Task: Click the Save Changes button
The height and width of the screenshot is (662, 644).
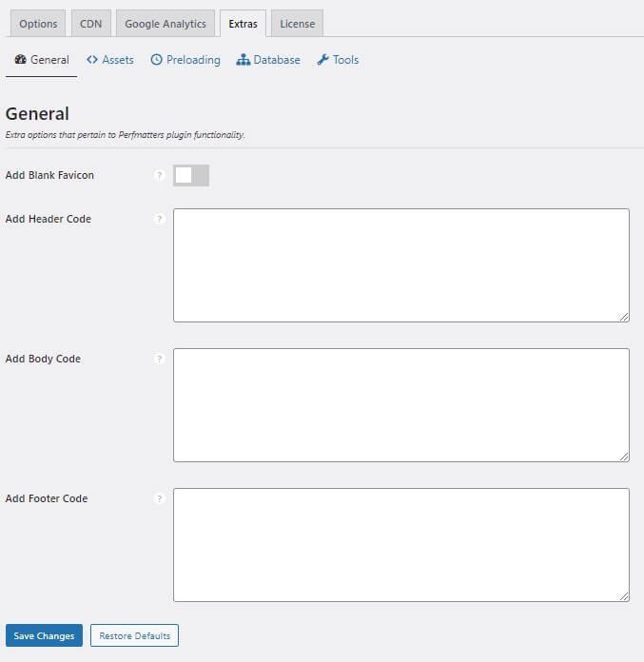Action: pos(44,635)
